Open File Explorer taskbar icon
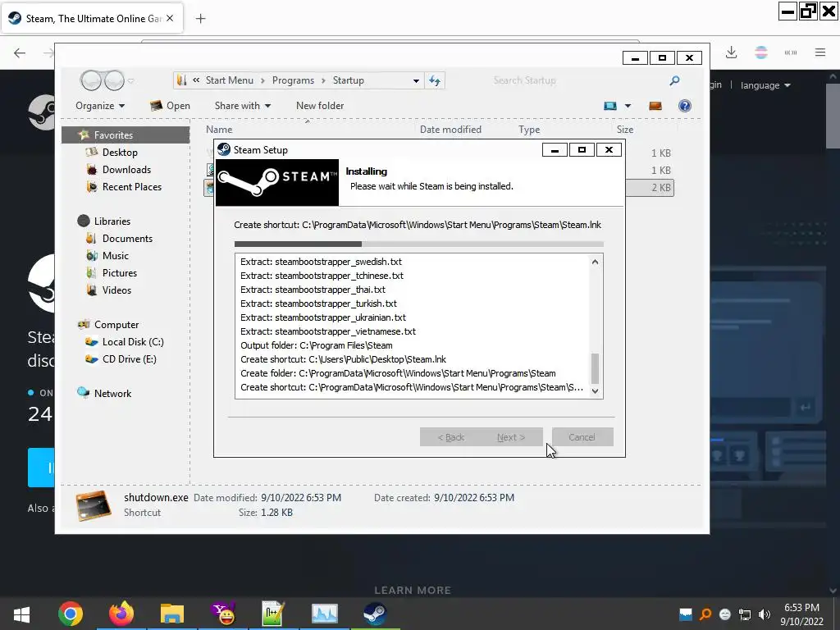This screenshot has width=840, height=630. click(172, 614)
